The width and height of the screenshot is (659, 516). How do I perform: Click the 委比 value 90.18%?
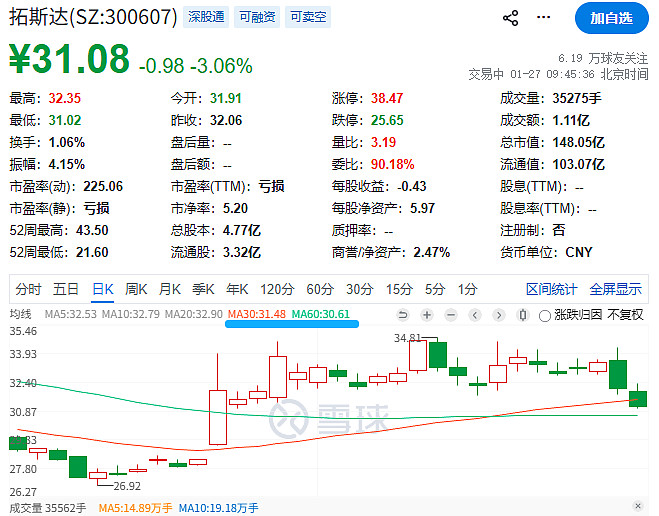pos(393,164)
